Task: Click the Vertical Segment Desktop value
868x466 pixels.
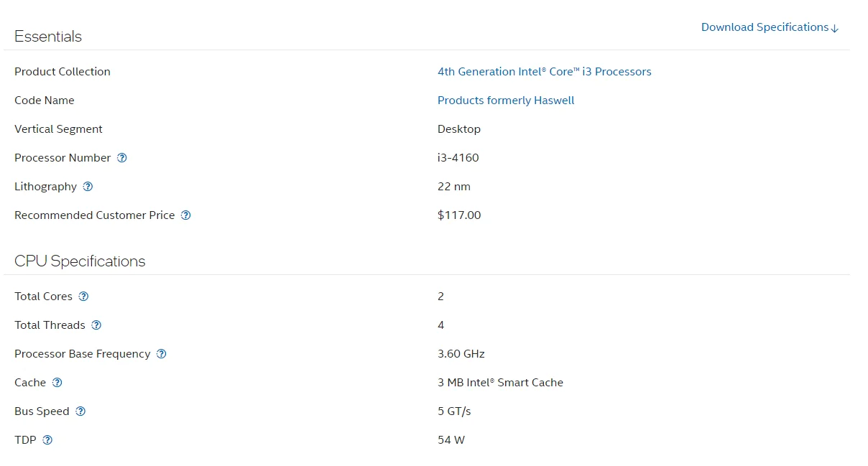Action: (x=459, y=129)
